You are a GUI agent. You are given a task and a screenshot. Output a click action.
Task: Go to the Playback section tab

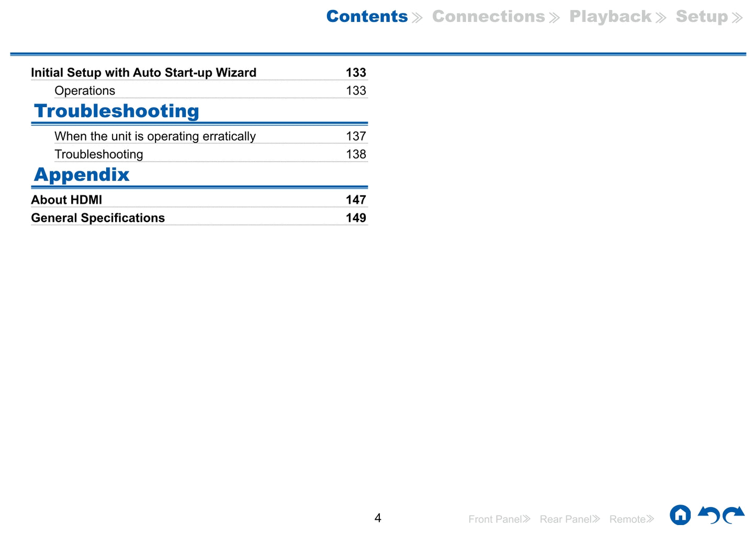pos(611,17)
